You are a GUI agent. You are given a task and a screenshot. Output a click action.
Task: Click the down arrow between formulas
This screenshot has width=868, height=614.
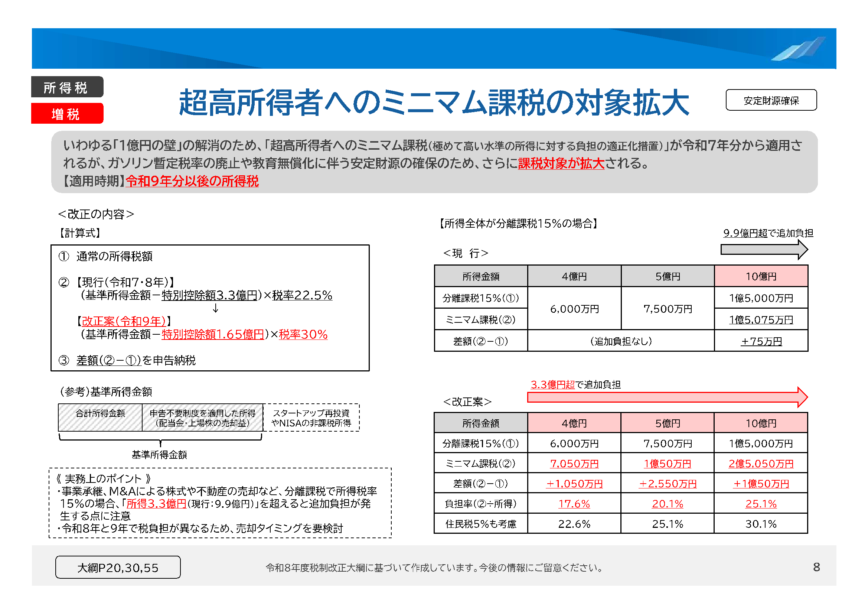point(215,308)
